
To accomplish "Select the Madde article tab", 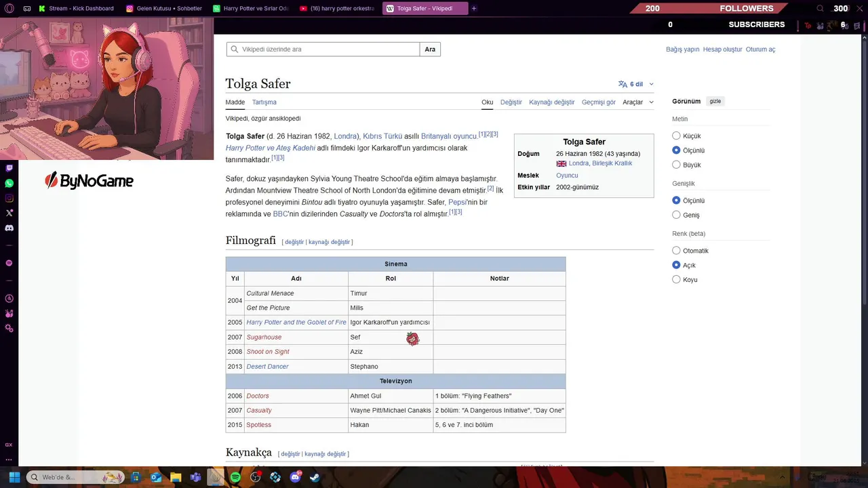I will pos(235,102).
